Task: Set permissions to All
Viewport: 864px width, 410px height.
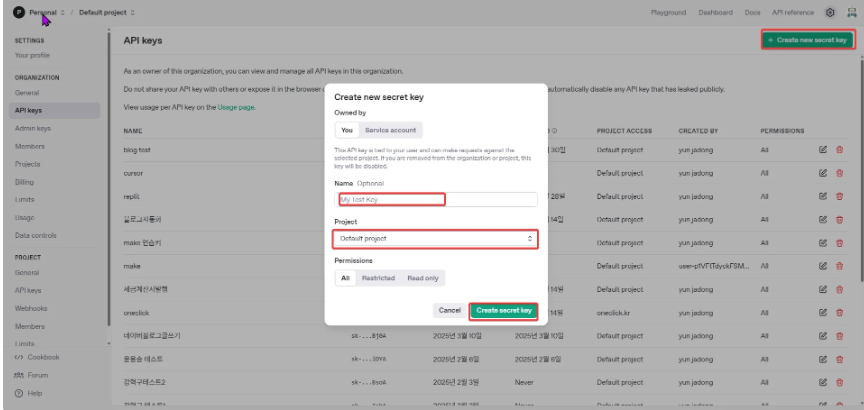Action: [345, 278]
